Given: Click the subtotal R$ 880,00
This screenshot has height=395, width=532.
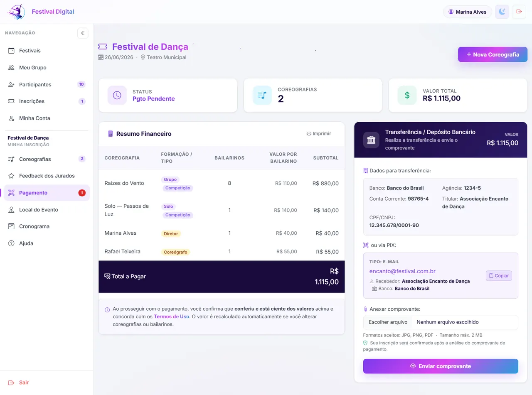Looking at the screenshot, I should click(x=325, y=183).
